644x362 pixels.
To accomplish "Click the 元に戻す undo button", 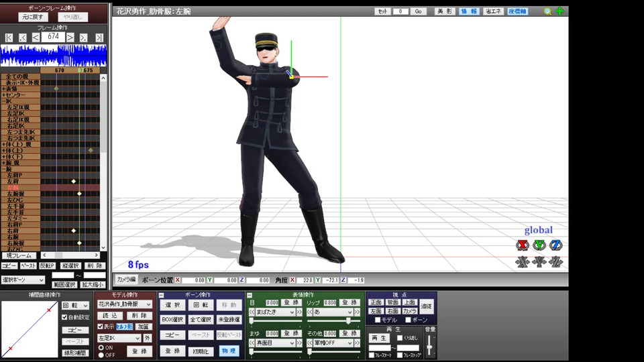I will [x=33, y=17].
